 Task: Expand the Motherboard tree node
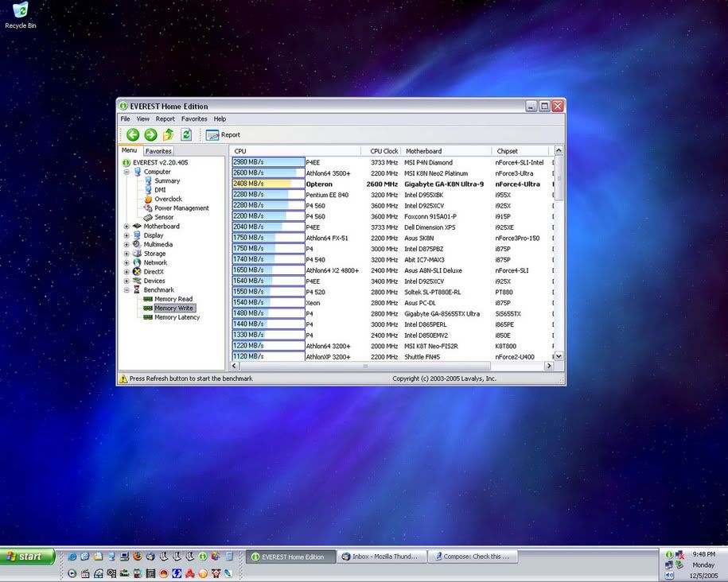127,227
